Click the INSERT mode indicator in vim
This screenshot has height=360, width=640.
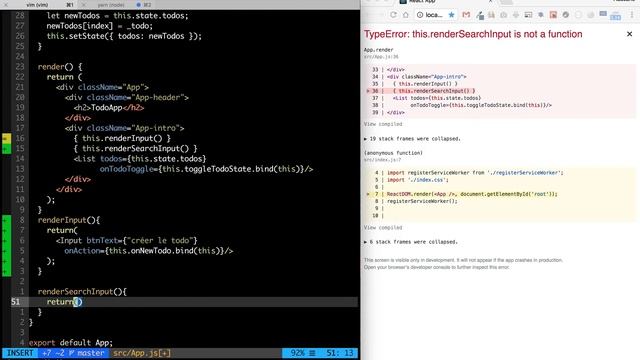click(20, 353)
